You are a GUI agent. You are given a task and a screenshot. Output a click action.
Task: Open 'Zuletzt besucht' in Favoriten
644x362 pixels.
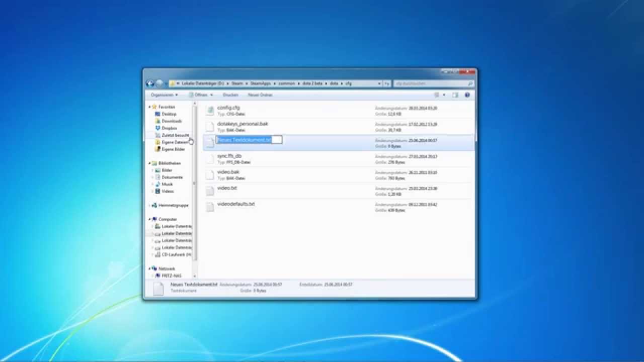coord(175,135)
